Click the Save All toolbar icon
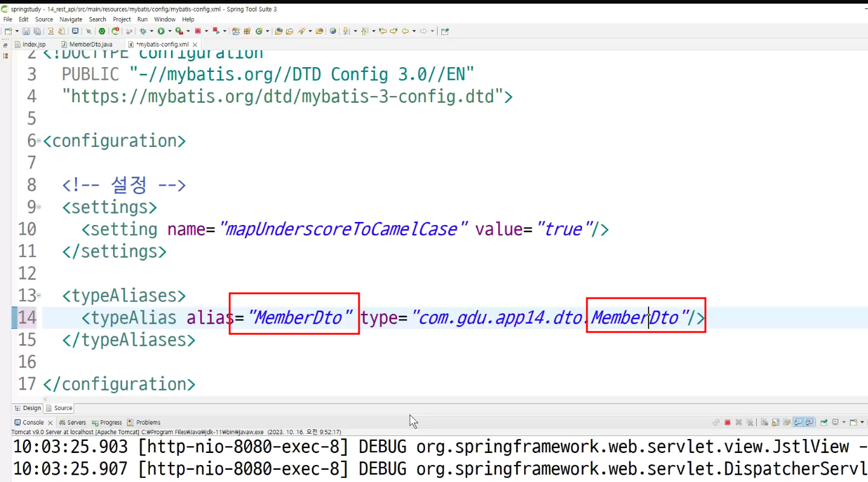868x482 pixels. click(x=37, y=31)
